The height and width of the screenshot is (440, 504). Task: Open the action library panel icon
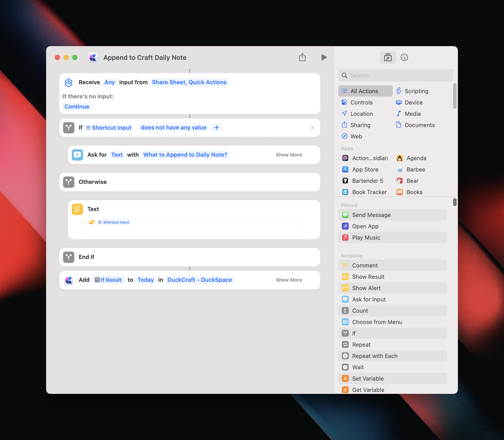[x=388, y=57]
